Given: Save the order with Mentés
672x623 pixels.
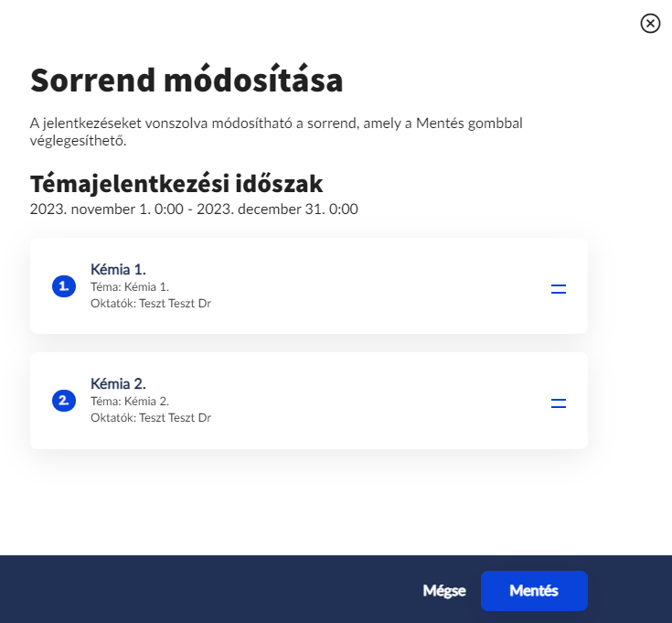Looking at the screenshot, I should point(534,590).
